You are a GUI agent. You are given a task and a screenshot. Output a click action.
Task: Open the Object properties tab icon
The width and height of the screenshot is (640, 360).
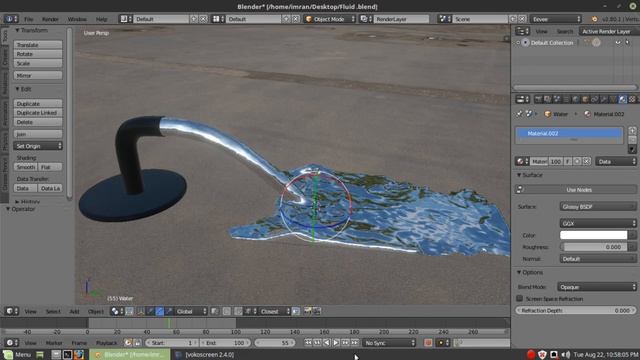click(585, 99)
